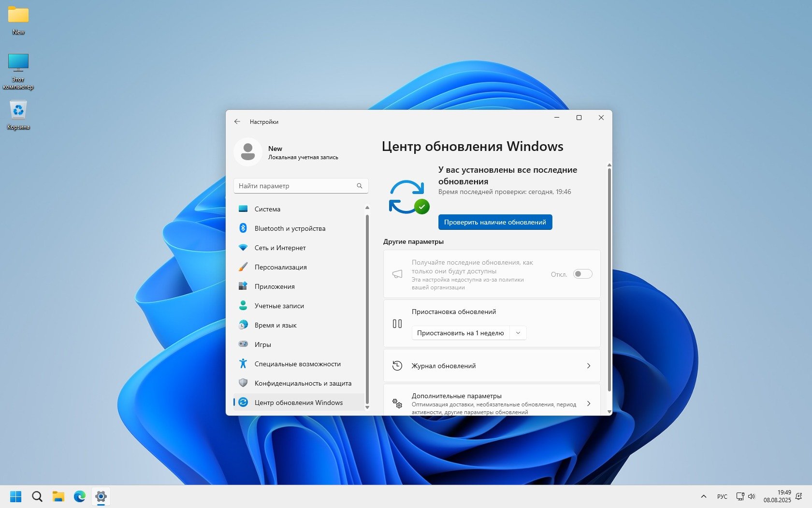Viewport: 812px width, 508px height.
Task: Click the network icon in the system tray
Action: point(740,496)
